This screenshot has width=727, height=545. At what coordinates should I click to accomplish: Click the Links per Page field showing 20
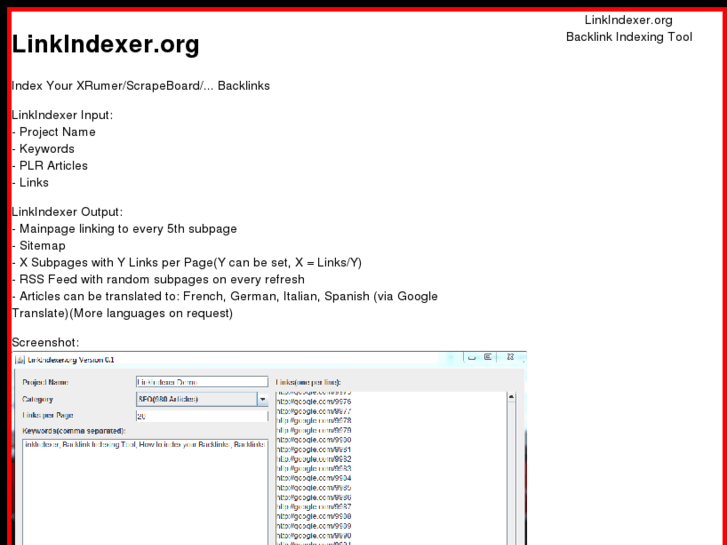[x=202, y=416]
